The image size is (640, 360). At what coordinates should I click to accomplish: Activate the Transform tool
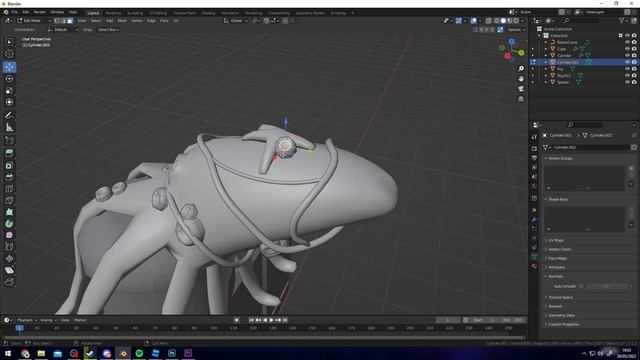pos(9,102)
